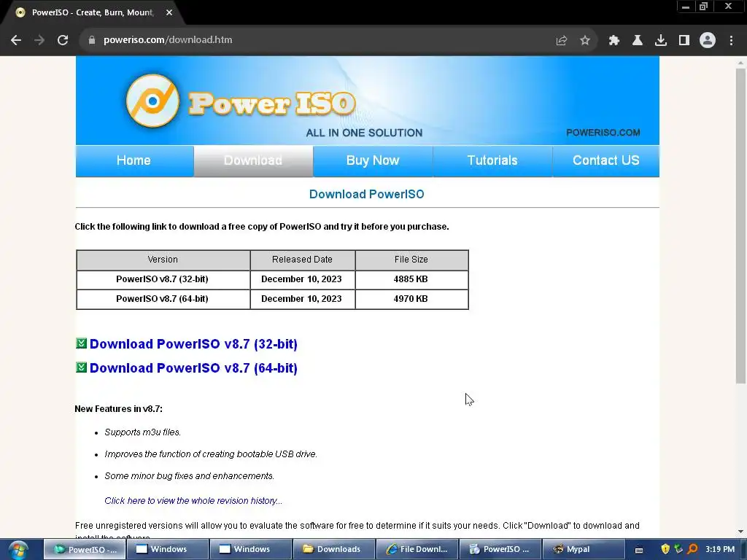Select the PowerISO v8.7 (64-bit) table cell
Screen dimensions: 747x560
coord(163,299)
